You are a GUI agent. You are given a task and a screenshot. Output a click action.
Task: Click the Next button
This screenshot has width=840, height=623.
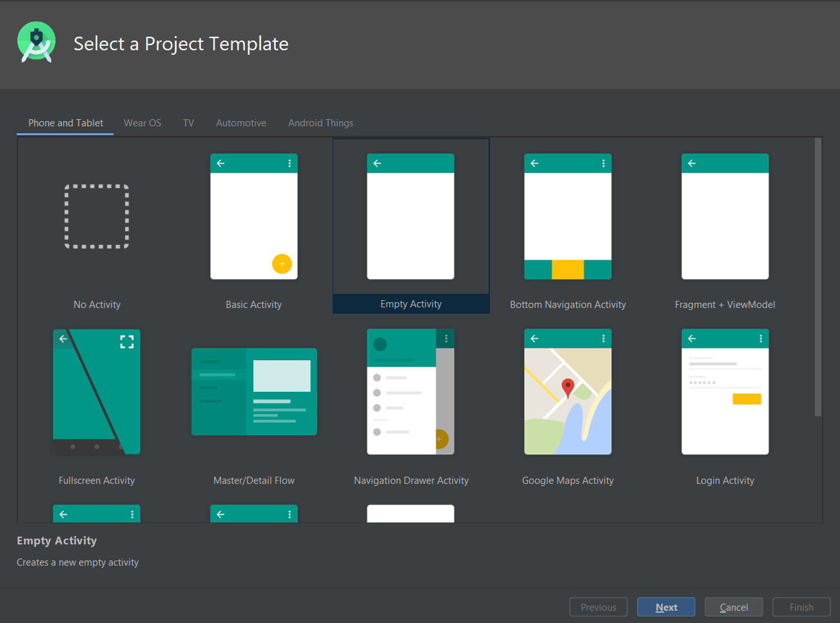[665, 606]
